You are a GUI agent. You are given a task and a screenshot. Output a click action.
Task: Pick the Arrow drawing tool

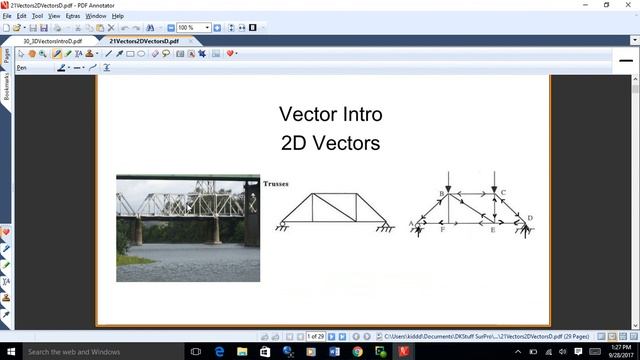click(119, 53)
